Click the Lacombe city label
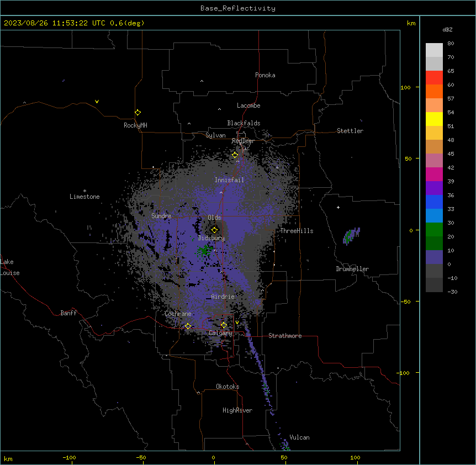Viewport: 476px width, 465px height. [248, 105]
